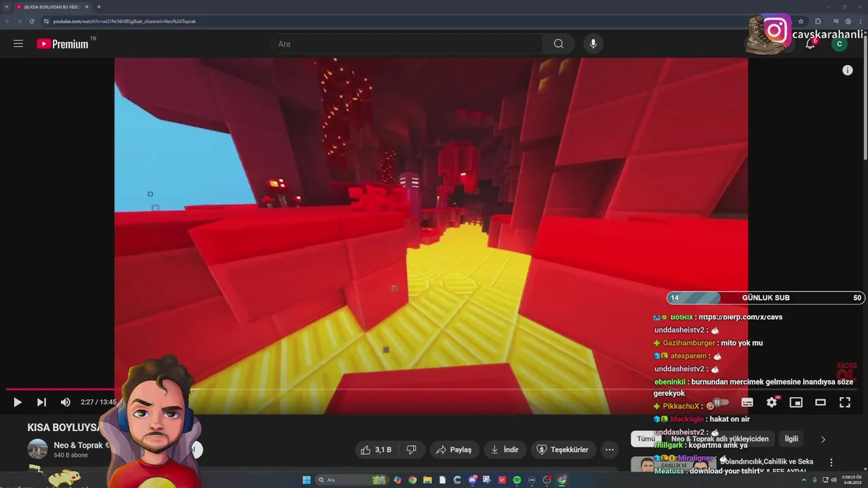The image size is (868, 488).
Task: Open Windows Start menu
Action: click(x=307, y=480)
